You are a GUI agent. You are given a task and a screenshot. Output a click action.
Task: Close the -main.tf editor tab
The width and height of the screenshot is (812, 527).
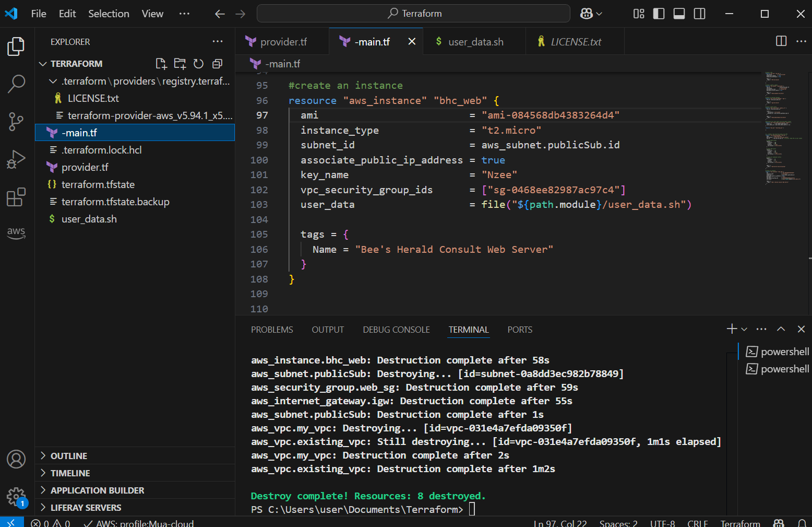[412, 41]
